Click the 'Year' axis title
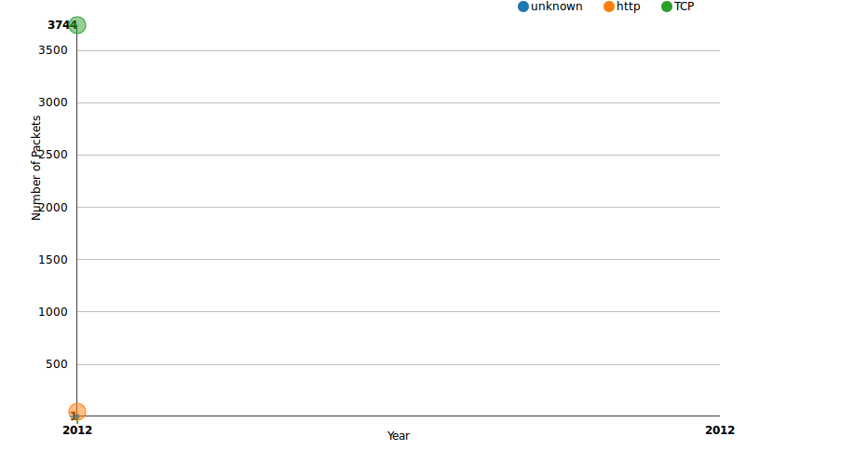Viewport: 868px width, 450px height. coord(398,436)
